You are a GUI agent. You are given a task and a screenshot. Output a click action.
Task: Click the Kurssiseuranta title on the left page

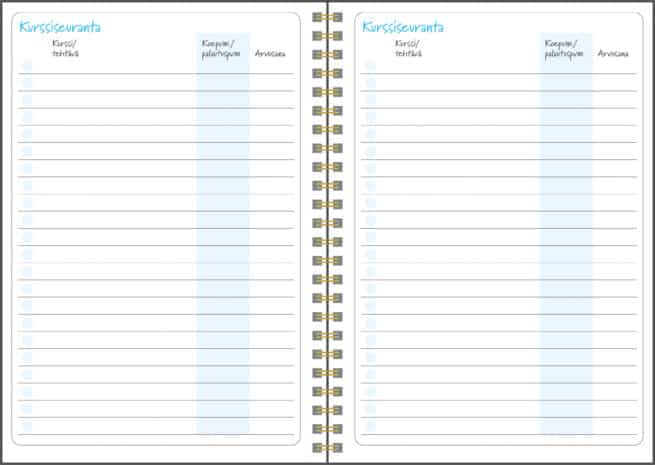(60, 27)
